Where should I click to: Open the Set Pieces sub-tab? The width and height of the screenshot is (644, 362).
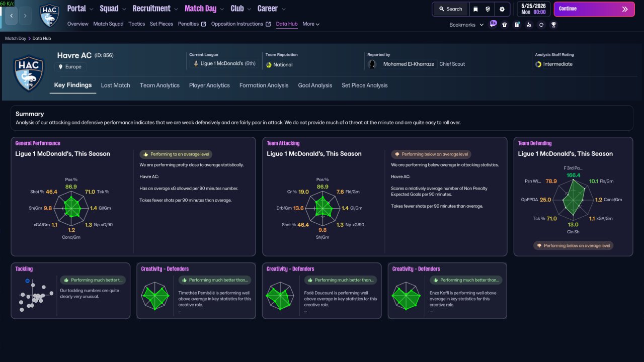tap(162, 24)
